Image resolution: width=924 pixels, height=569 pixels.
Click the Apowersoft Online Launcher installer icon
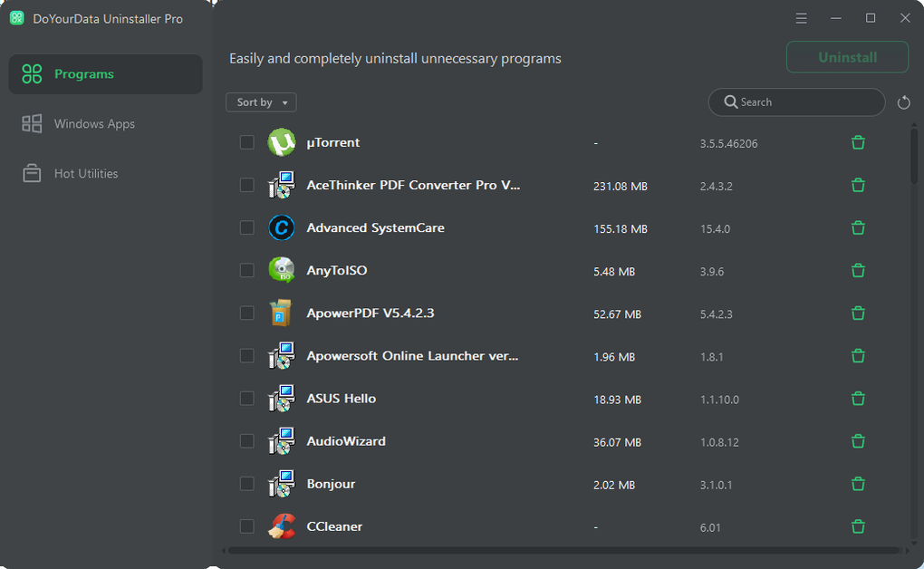(282, 355)
